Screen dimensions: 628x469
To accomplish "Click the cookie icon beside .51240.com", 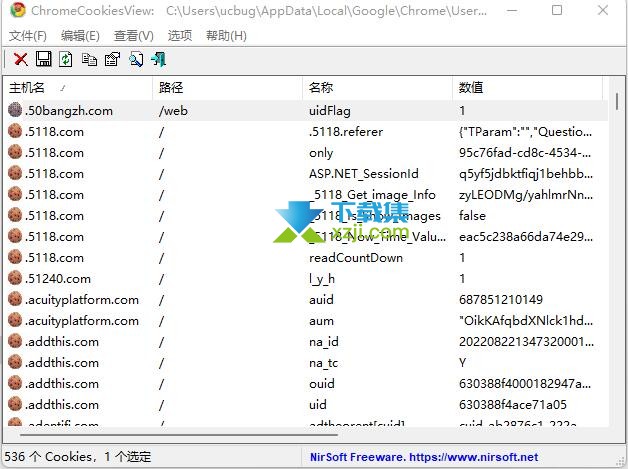I will coord(15,278).
